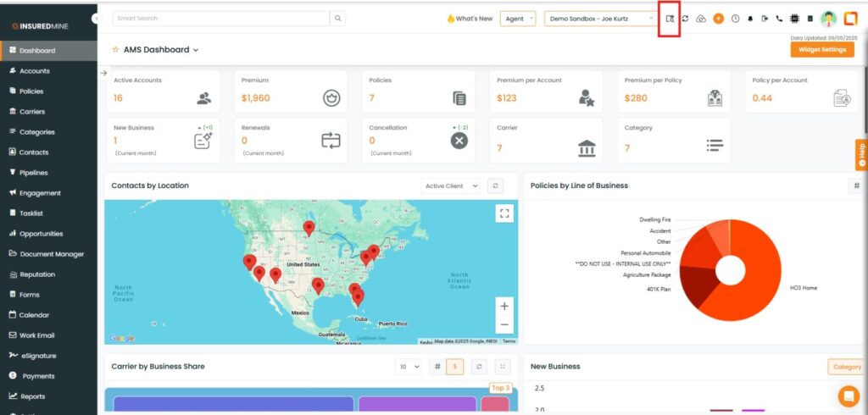The width and height of the screenshot is (868, 415).
Task: Click the map pin in Texas
Action: point(318,285)
